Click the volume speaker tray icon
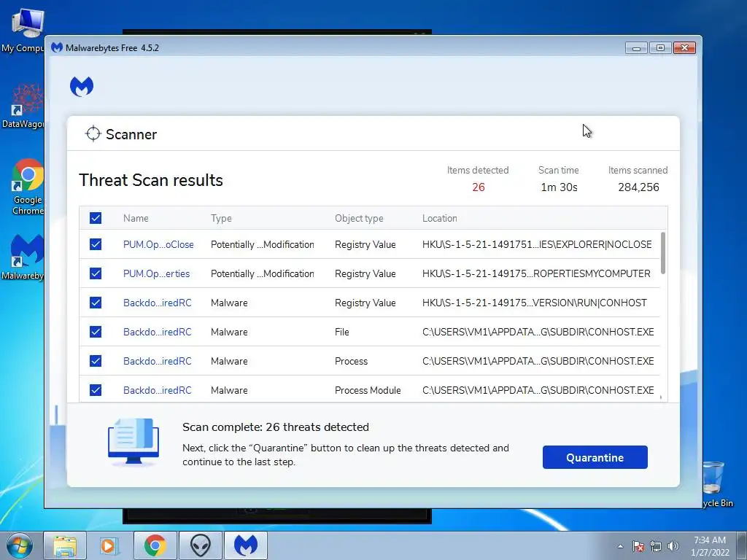The height and width of the screenshot is (560, 747). coord(673,546)
